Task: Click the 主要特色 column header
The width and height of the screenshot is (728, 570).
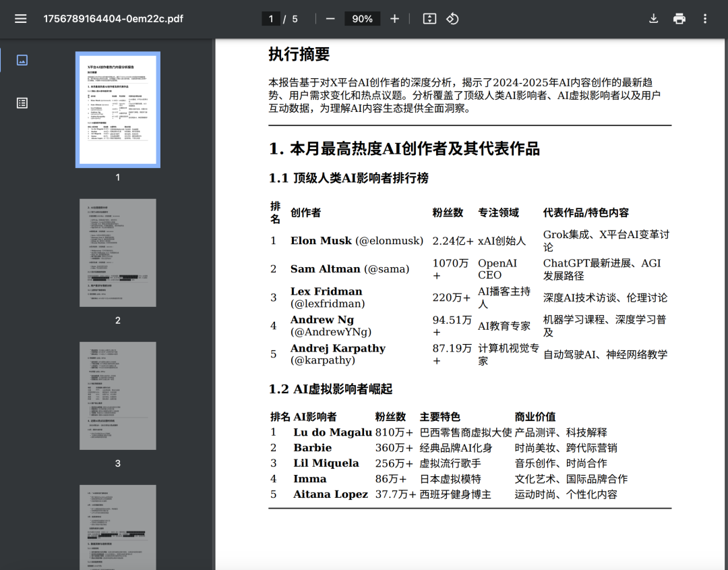Action: [x=439, y=417]
